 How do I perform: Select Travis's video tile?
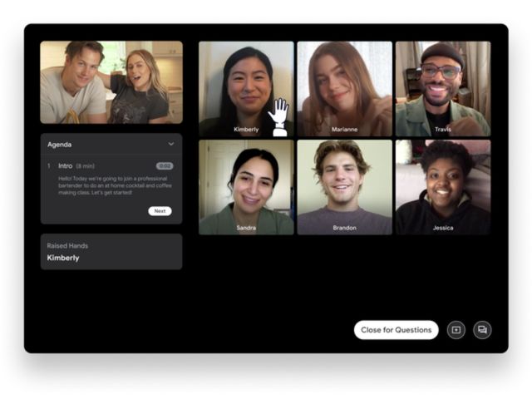(442, 87)
